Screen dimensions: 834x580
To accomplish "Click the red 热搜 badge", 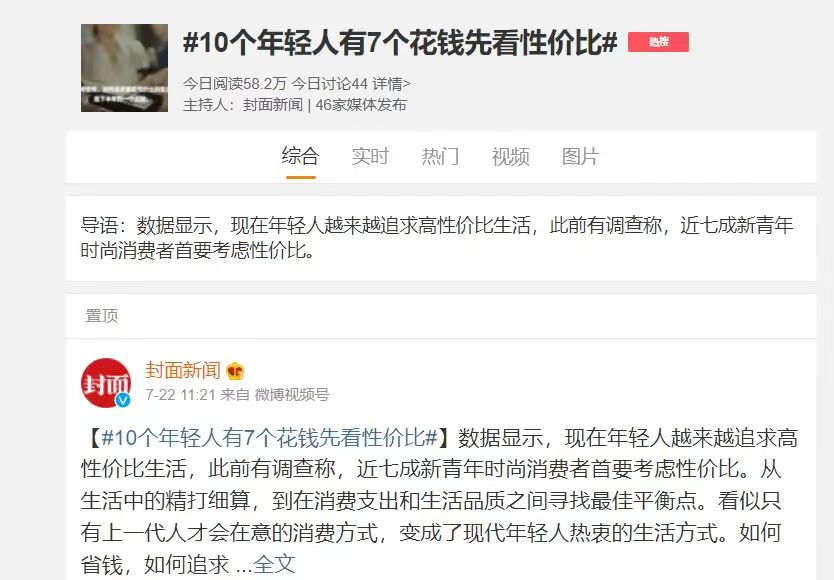I will point(658,42).
